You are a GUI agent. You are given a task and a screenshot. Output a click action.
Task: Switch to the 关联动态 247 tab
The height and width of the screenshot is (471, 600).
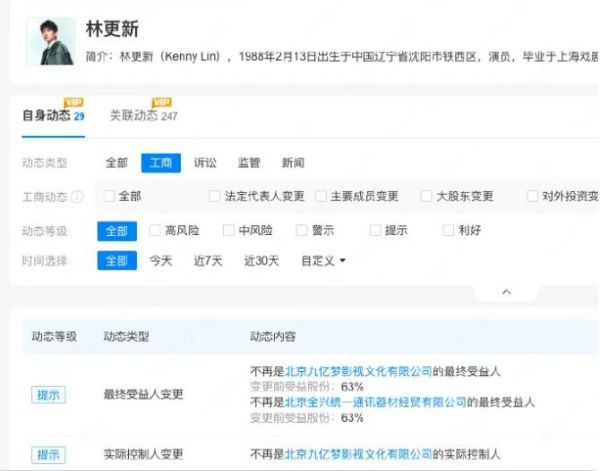coord(143,116)
